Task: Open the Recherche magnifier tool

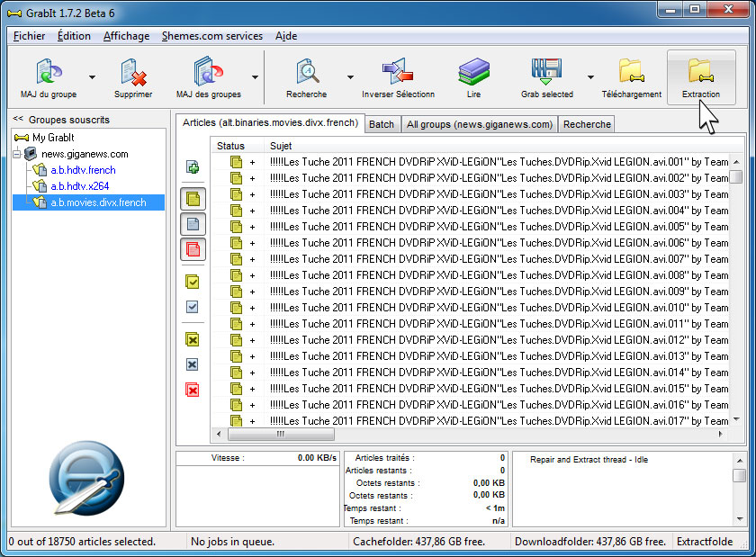Action: pyautogui.click(x=307, y=71)
